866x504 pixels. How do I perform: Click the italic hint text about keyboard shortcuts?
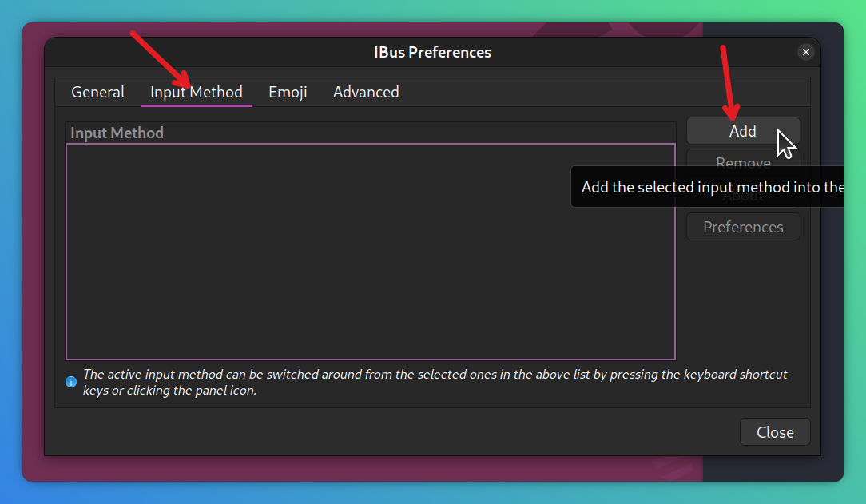[x=435, y=382]
